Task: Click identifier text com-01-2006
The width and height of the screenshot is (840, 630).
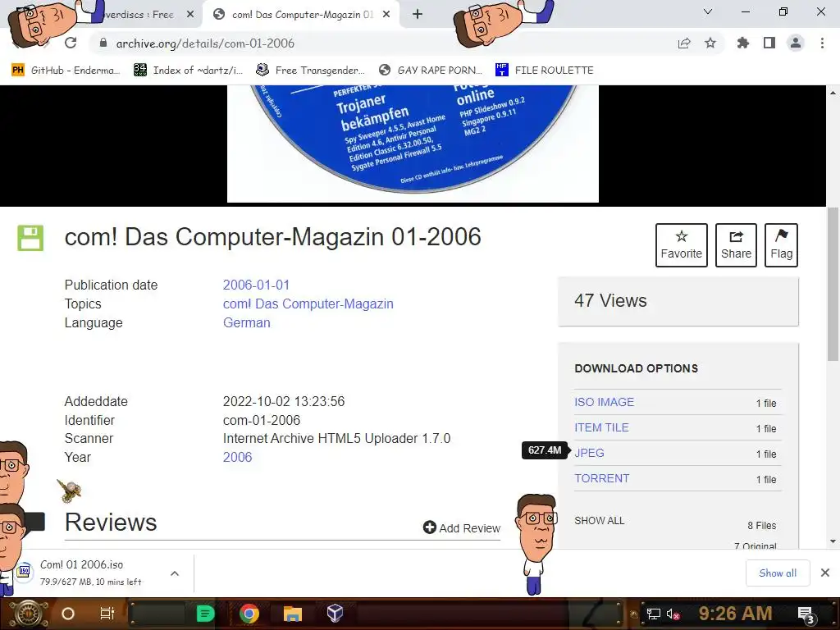Action: pos(262,420)
